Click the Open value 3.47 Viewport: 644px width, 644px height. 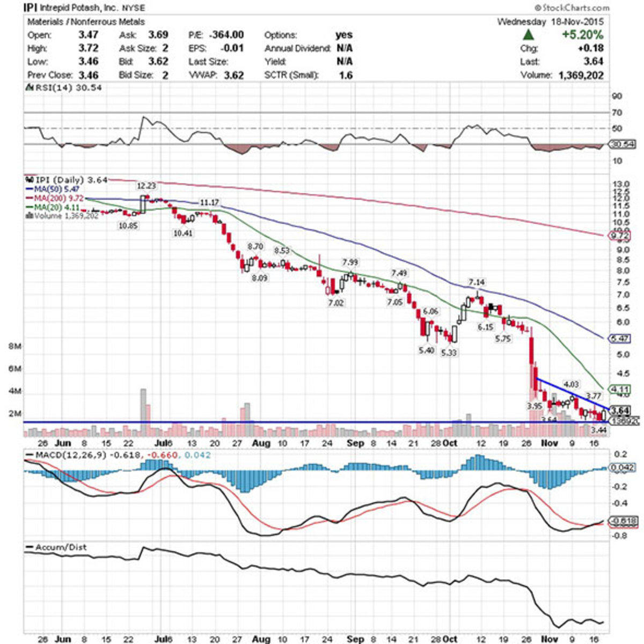point(87,35)
